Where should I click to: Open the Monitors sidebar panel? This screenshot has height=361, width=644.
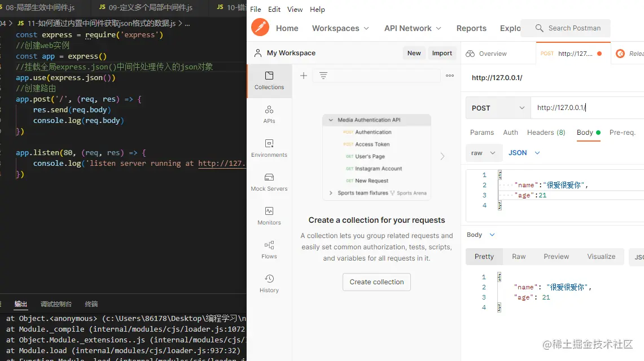[x=269, y=216]
